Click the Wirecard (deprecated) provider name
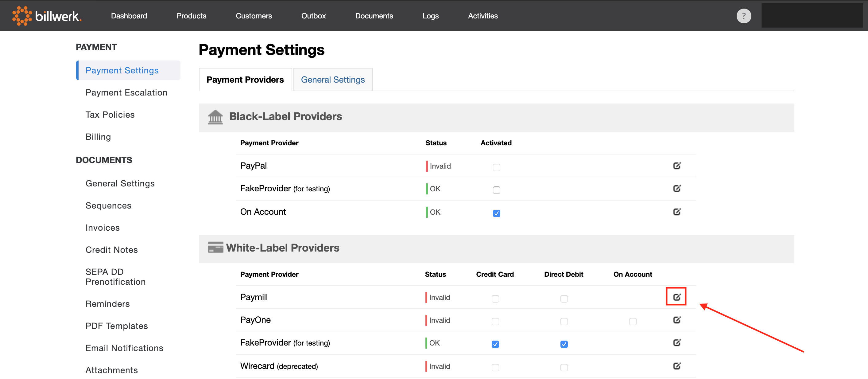Image resolution: width=868 pixels, height=379 pixels. pos(279,366)
